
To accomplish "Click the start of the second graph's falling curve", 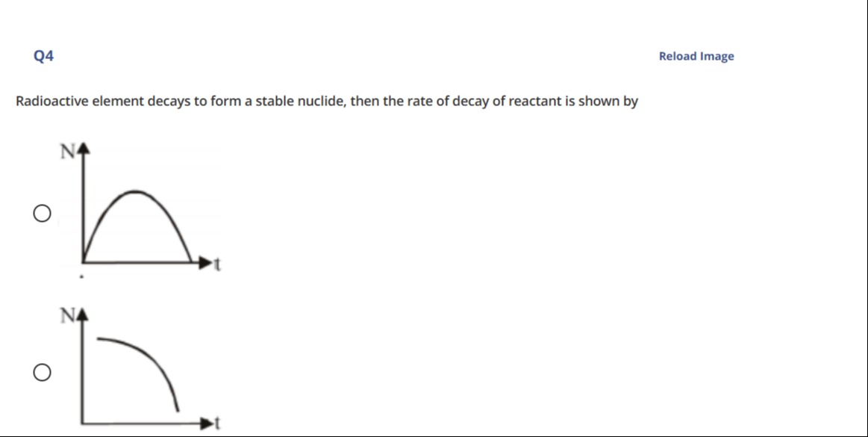I will tap(98, 338).
